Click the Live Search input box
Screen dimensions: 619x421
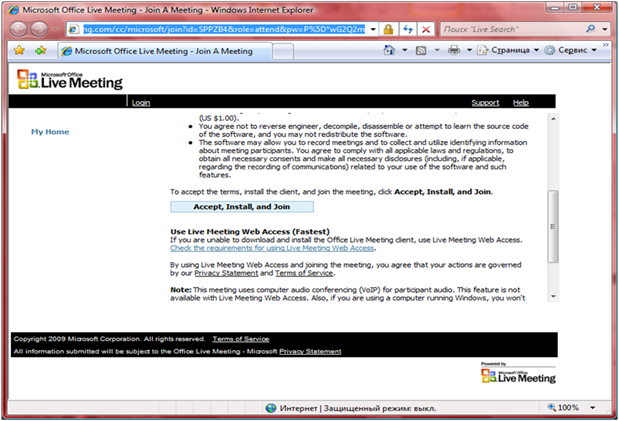tap(512, 29)
